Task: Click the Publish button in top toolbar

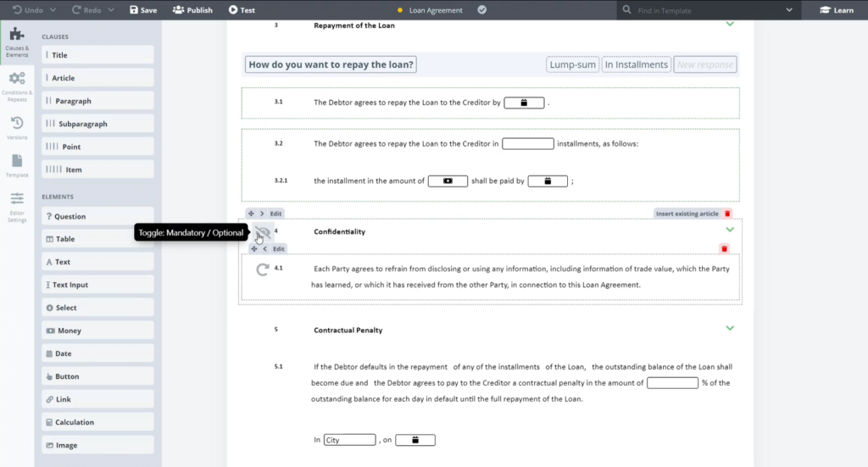Action: click(x=192, y=10)
